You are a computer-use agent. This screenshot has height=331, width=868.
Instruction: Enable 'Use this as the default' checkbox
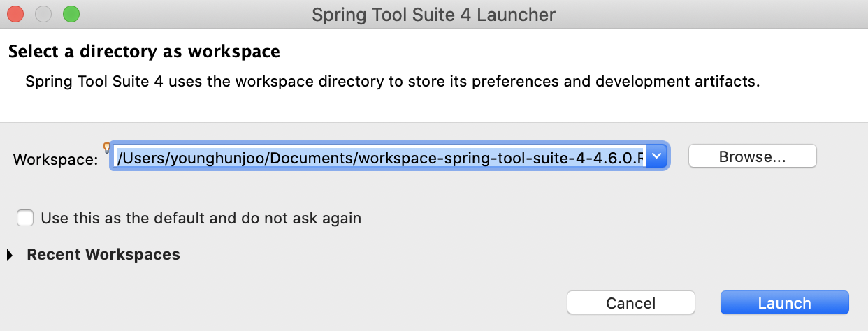pos(25,218)
